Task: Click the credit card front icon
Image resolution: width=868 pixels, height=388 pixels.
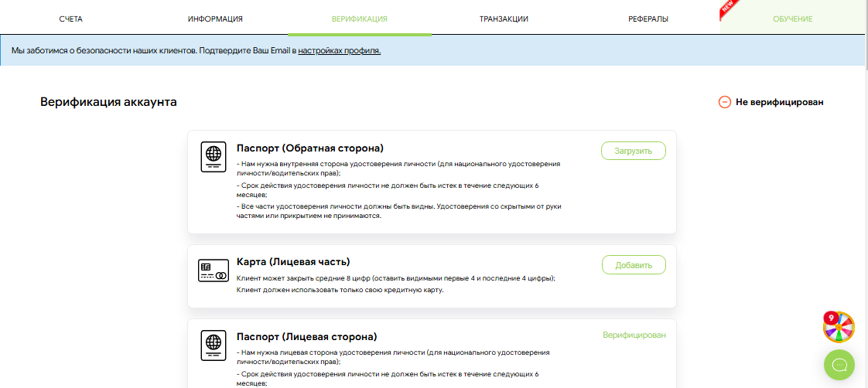Action: pyautogui.click(x=213, y=271)
